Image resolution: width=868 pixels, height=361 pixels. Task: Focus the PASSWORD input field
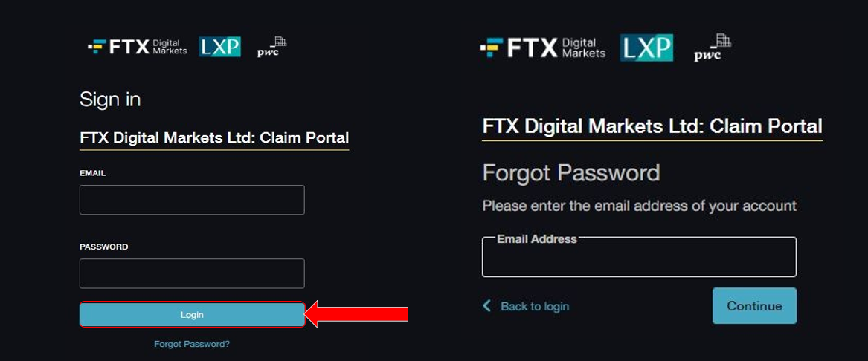coord(192,273)
